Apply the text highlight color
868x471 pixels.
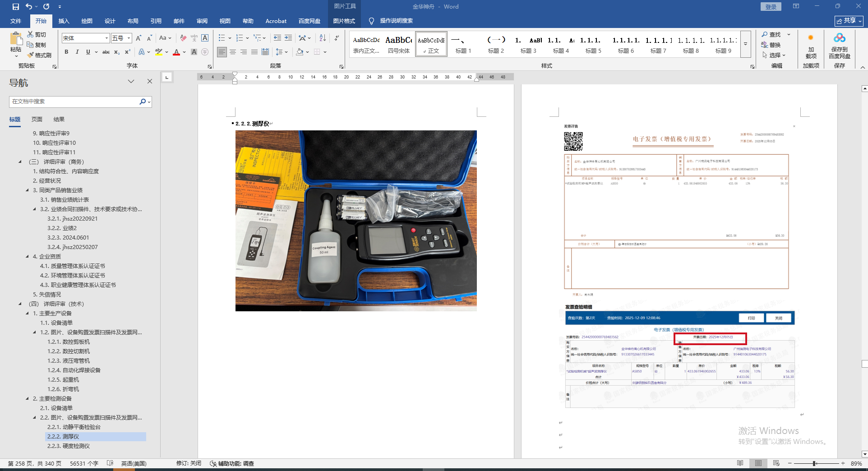tap(158, 52)
